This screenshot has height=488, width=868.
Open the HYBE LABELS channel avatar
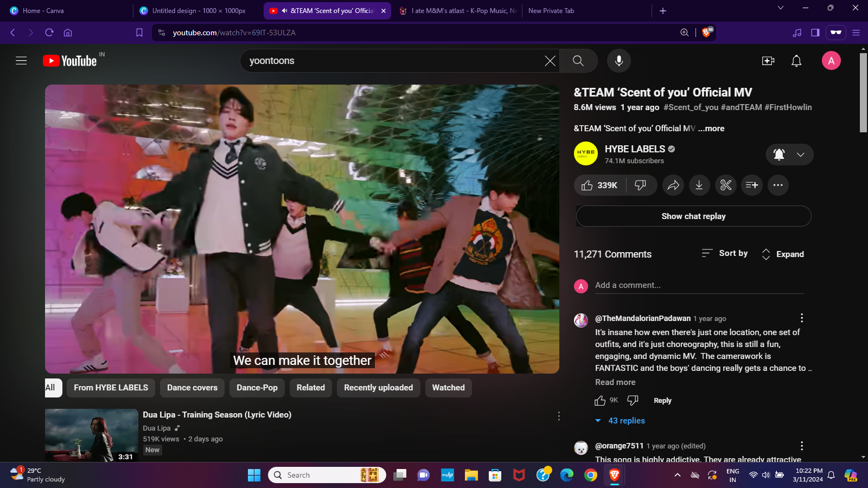pos(586,154)
